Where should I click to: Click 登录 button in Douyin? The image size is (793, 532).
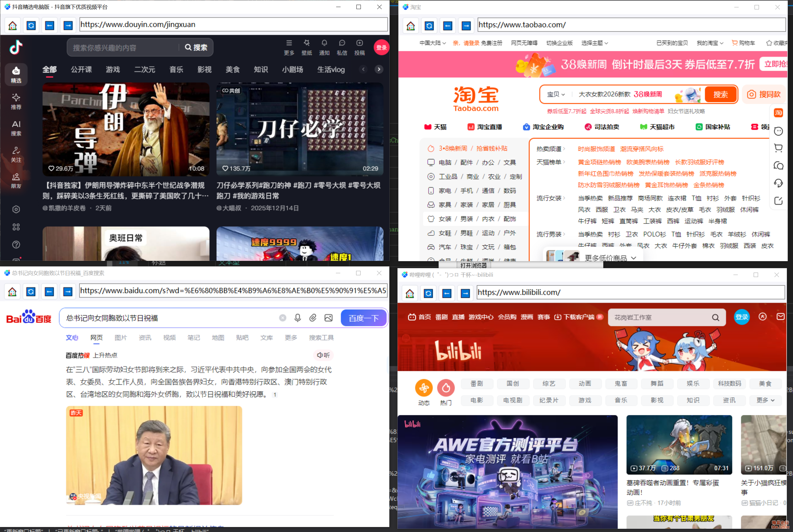(381, 48)
